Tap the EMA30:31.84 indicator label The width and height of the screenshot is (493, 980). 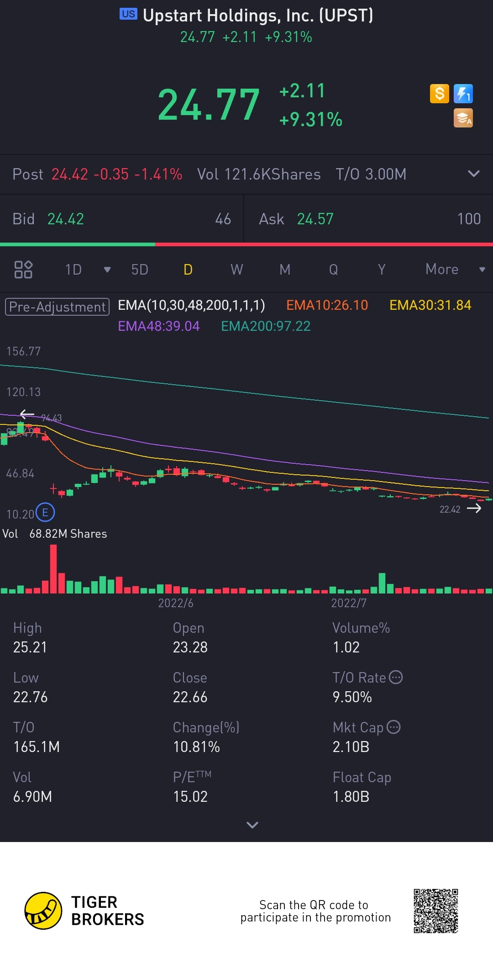430,305
